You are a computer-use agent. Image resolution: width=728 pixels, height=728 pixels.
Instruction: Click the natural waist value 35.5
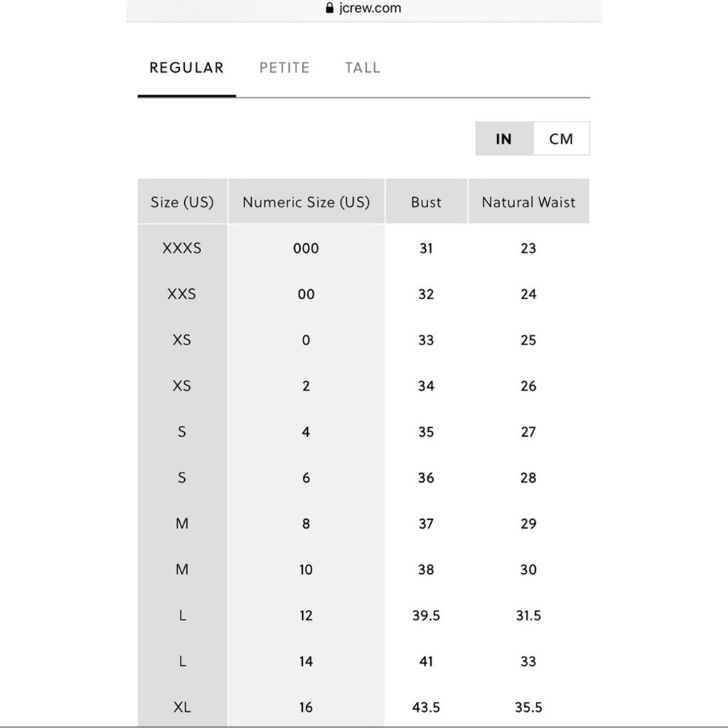point(529,707)
